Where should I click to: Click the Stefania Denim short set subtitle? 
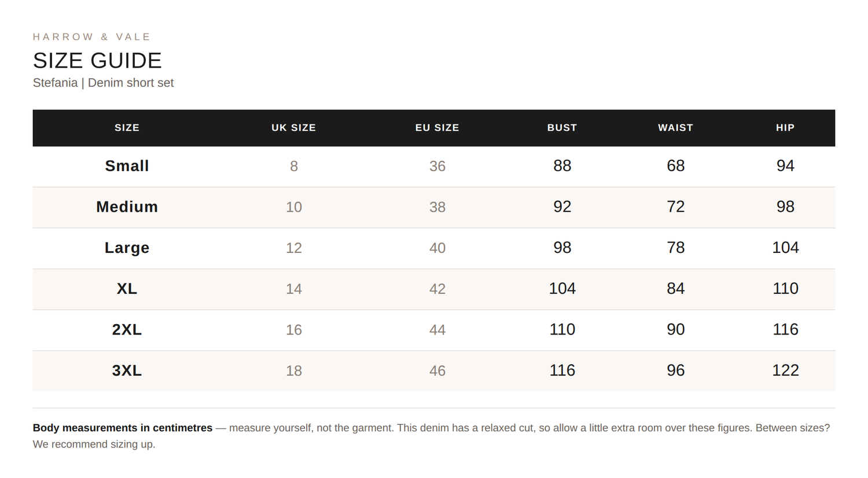pyautogui.click(x=103, y=83)
